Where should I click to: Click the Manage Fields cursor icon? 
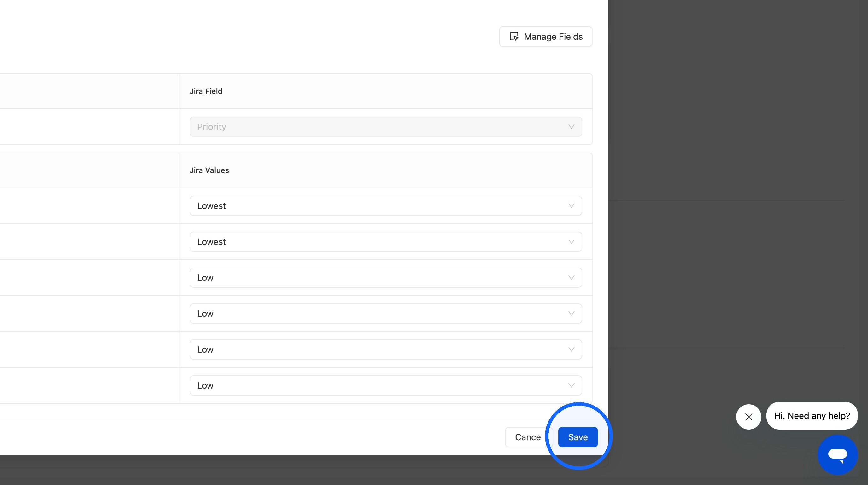[x=514, y=36]
